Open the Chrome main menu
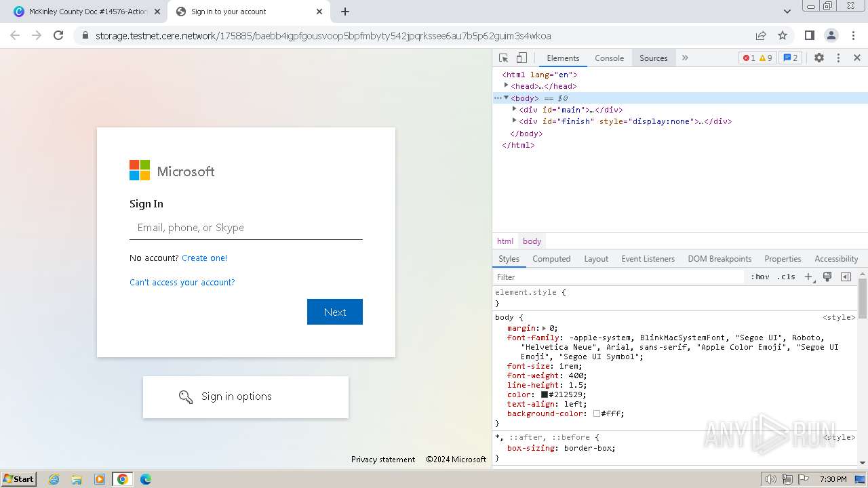This screenshot has width=868, height=488. (853, 35)
